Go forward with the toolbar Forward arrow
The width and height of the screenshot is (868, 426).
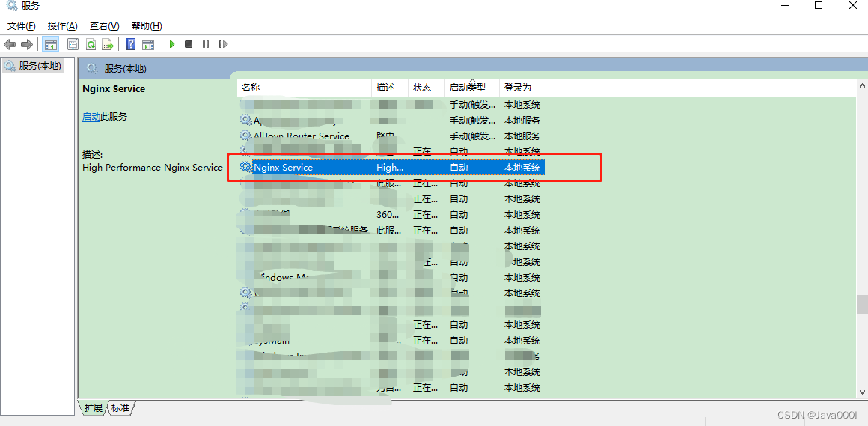coord(27,44)
